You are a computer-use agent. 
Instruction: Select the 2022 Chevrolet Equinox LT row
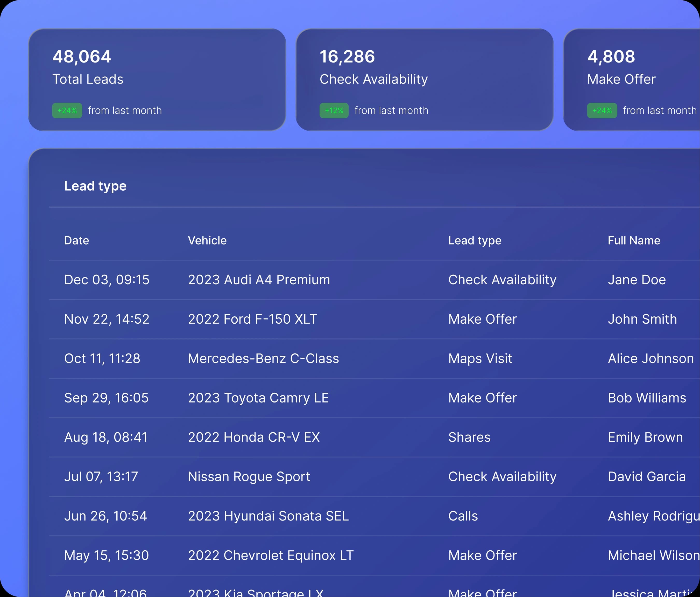click(270, 556)
